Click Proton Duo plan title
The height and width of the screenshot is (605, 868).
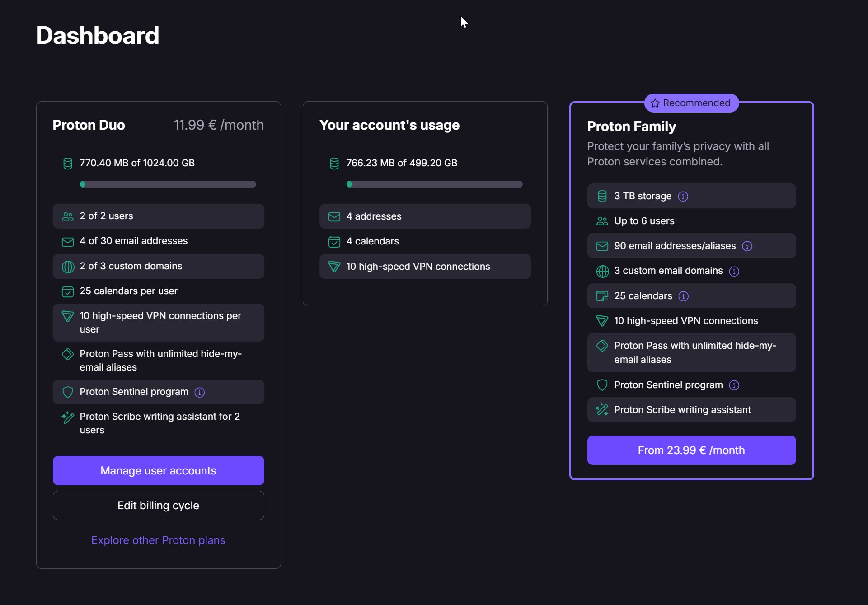[x=89, y=125]
